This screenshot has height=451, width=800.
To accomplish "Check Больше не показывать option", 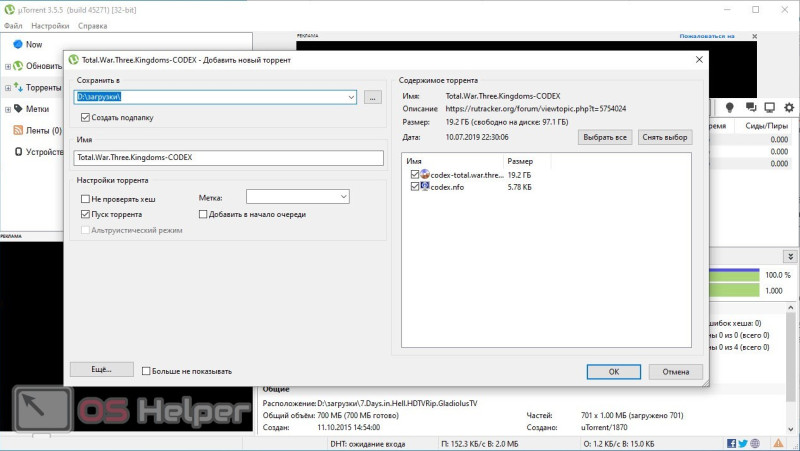I will (146, 371).
